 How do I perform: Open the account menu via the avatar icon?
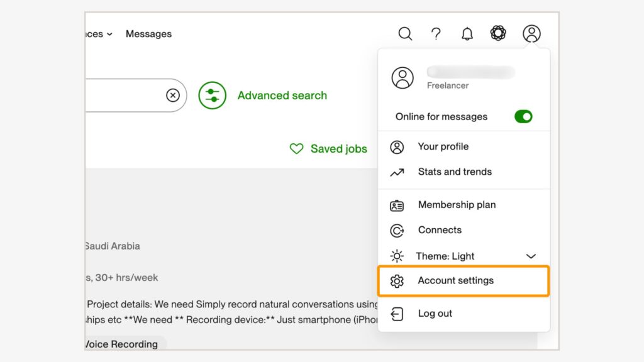click(x=531, y=34)
